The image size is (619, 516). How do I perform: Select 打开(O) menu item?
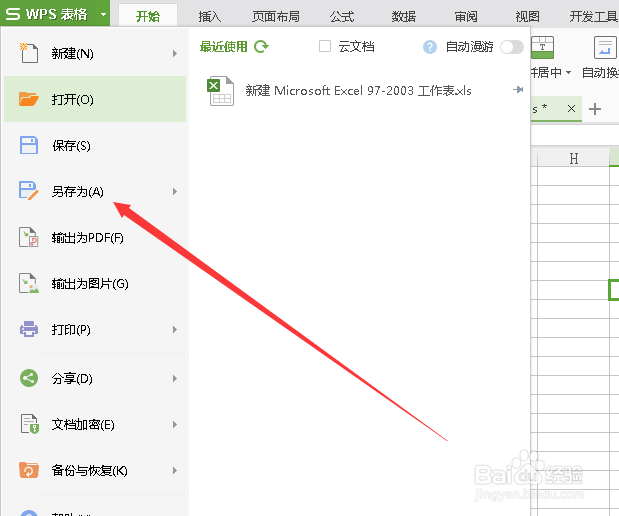(95, 99)
